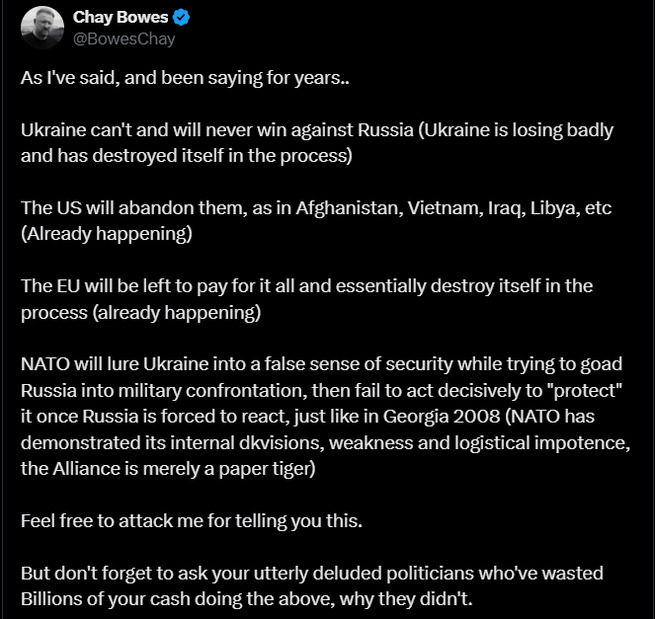Open the @BowesChay handle link
The height and width of the screenshot is (619, 655).
pyautogui.click(x=124, y=39)
